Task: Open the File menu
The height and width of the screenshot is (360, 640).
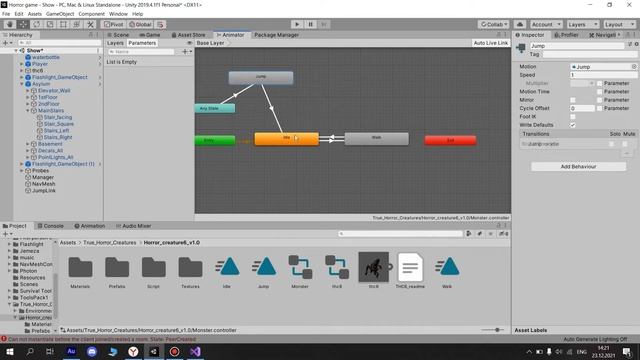Action: coord(6,14)
